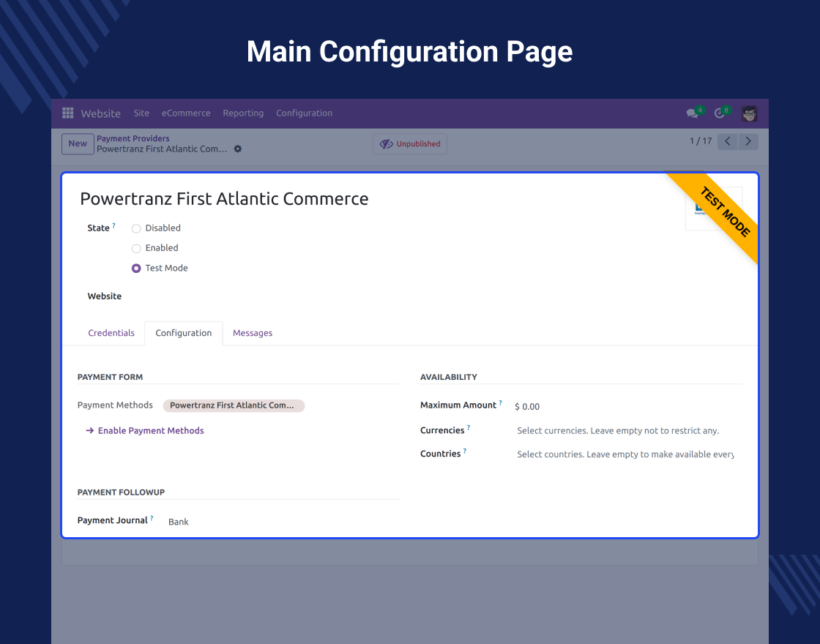
Task: Click the Website app name
Action: (x=101, y=113)
